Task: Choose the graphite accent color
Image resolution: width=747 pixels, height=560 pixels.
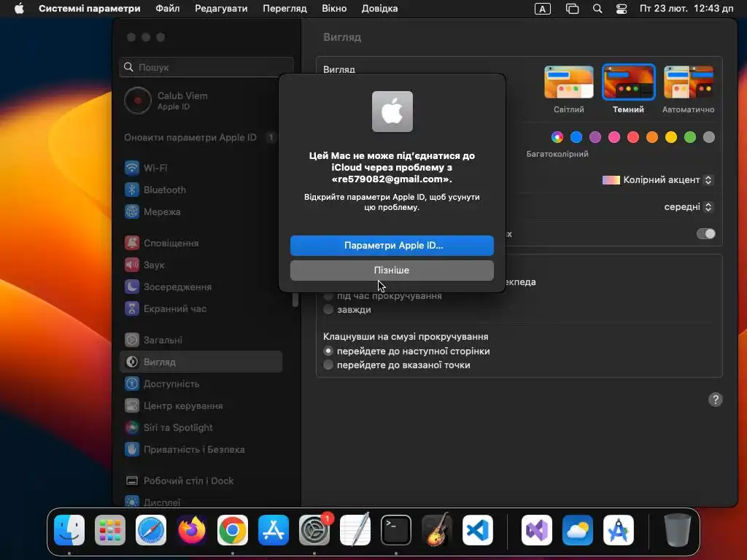Action: 709,137
